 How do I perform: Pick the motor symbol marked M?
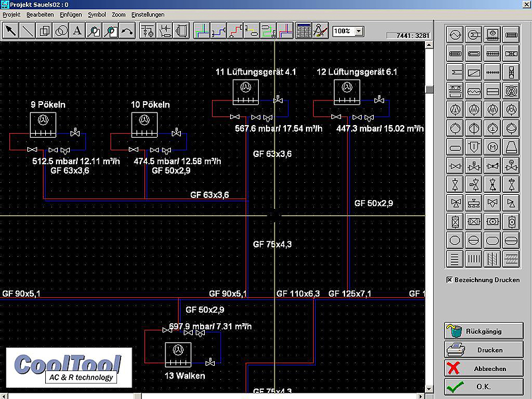coord(493,146)
